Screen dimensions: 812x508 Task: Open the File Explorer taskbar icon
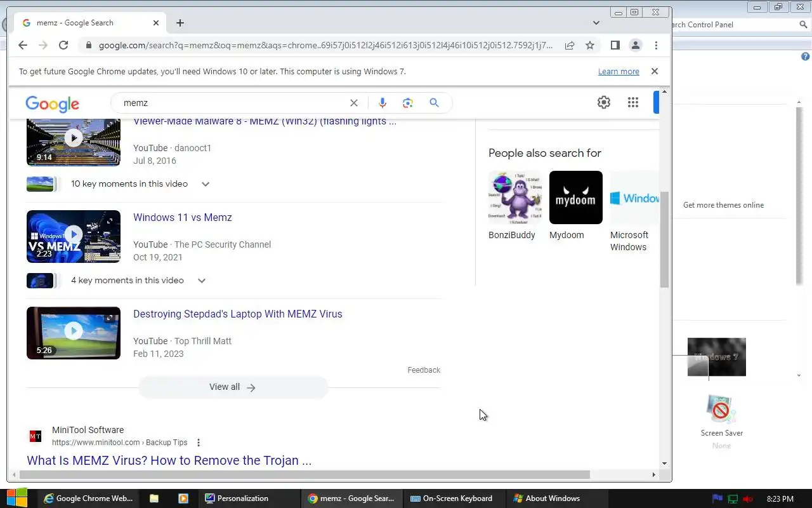pyautogui.click(x=154, y=498)
